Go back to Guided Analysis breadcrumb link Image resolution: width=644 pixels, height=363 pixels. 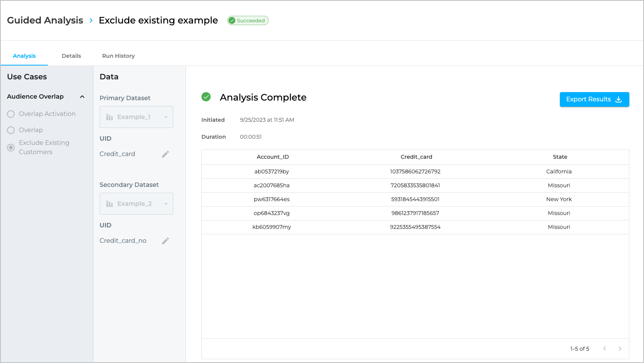coord(45,20)
